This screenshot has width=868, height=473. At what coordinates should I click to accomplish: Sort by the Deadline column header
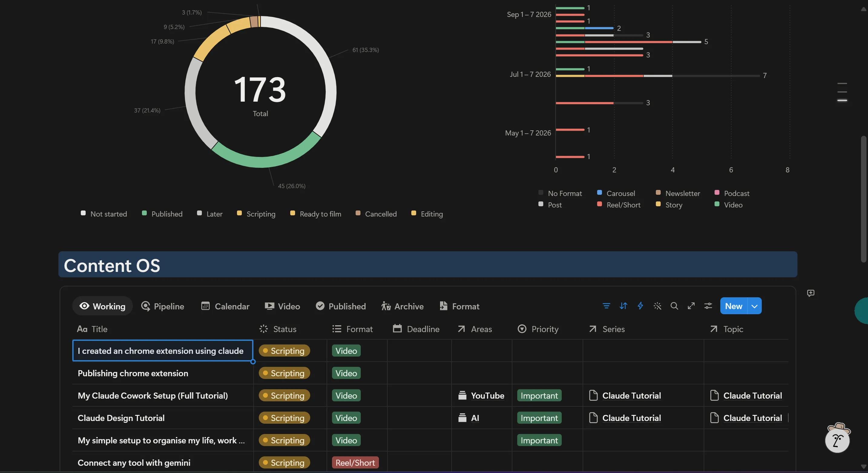click(x=416, y=329)
